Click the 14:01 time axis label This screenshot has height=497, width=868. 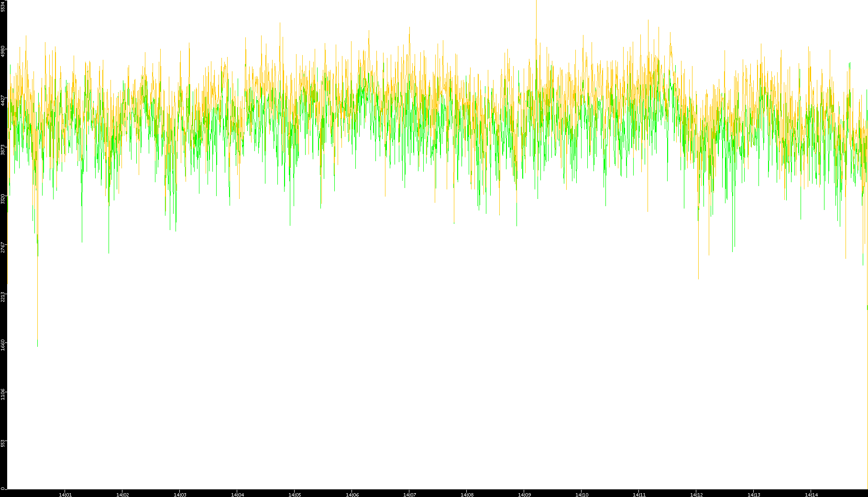pyautogui.click(x=65, y=494)
